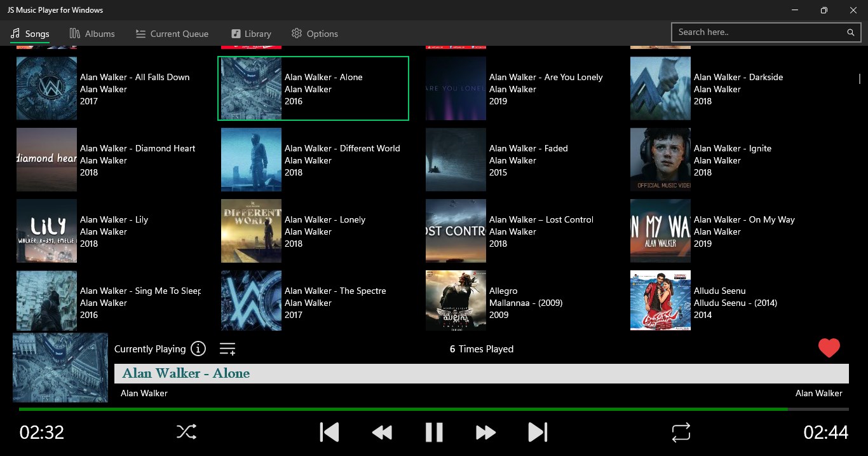The height and width of the screenshot is (456, 868).
Task: Select the Darkside album art
Action: pyautogui.click(x=660, y=88)
